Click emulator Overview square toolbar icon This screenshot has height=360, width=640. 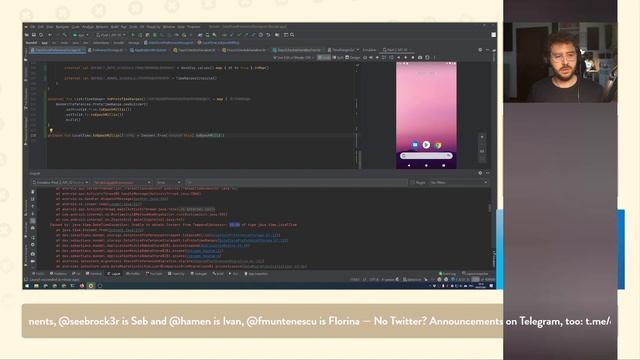(413, 58)
